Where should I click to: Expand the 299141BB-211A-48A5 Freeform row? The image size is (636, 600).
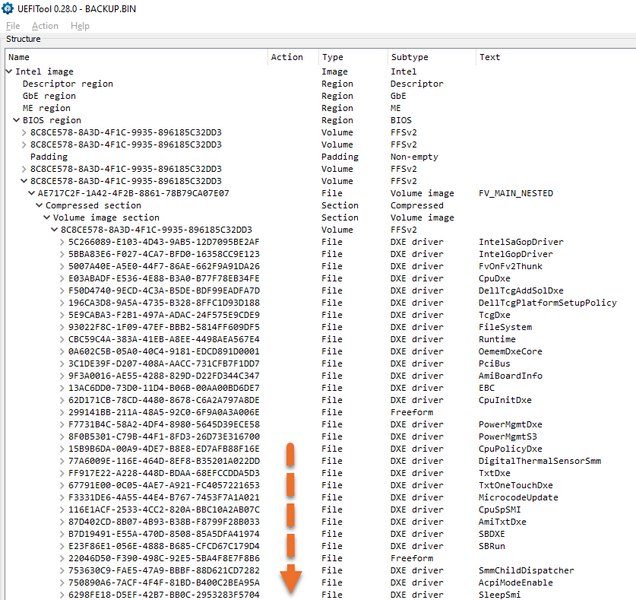62,413
